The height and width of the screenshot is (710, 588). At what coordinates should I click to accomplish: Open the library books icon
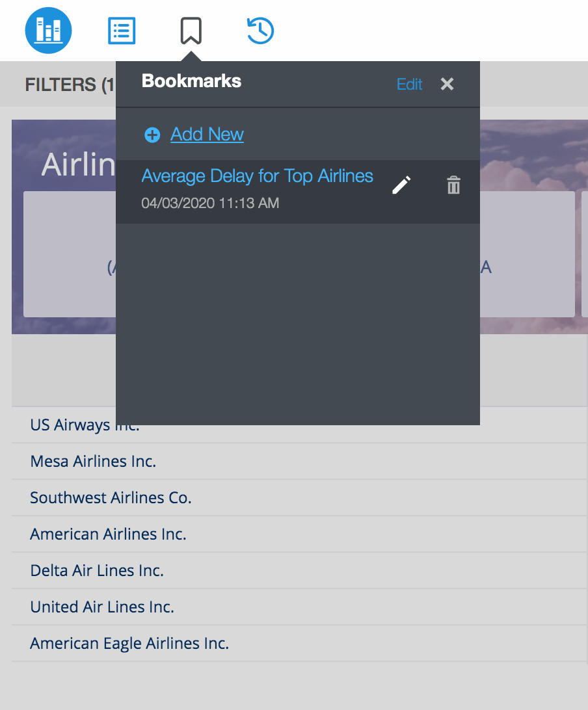[x=48, y=30]
